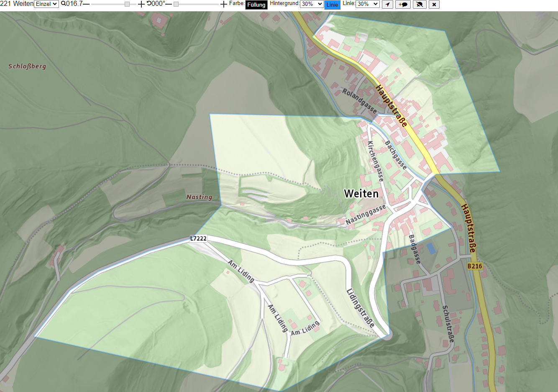
Task: Click the location arrow button
Action: (388, 5)
